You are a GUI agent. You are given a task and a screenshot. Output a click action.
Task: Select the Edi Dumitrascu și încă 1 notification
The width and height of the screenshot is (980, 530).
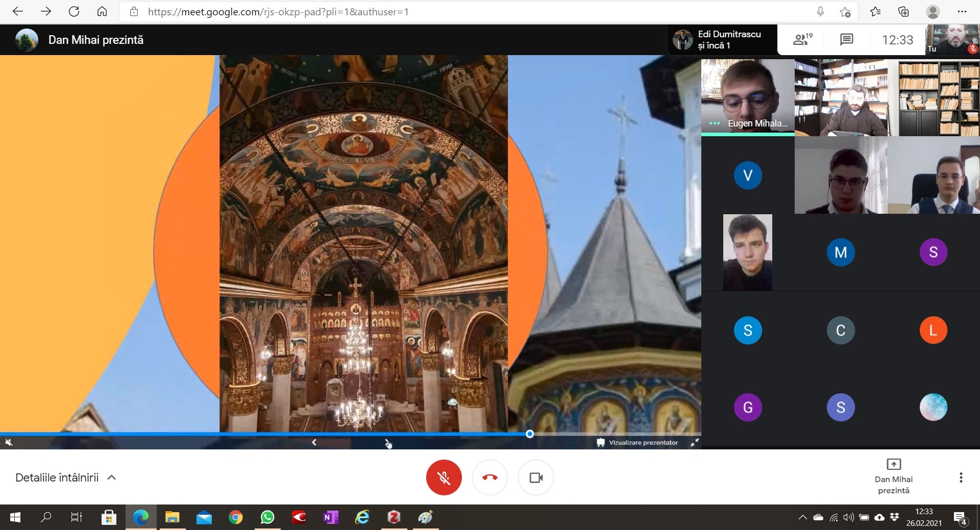(722, 40)
